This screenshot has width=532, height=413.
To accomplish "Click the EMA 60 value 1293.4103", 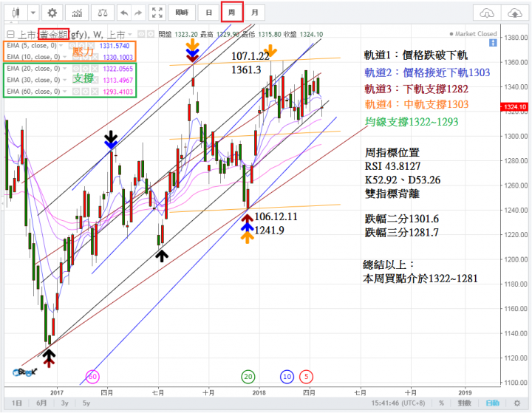I will (117, 92).
